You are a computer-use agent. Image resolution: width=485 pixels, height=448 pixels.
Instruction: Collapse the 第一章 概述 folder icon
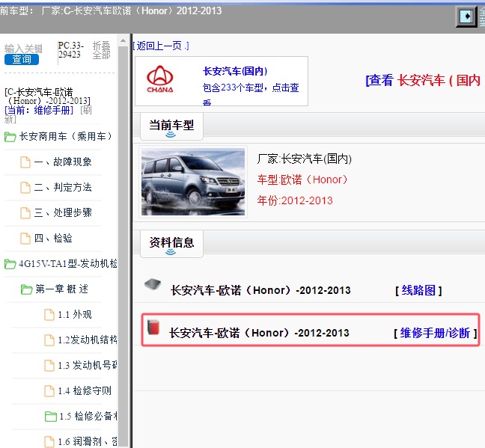tap(26, 289)
